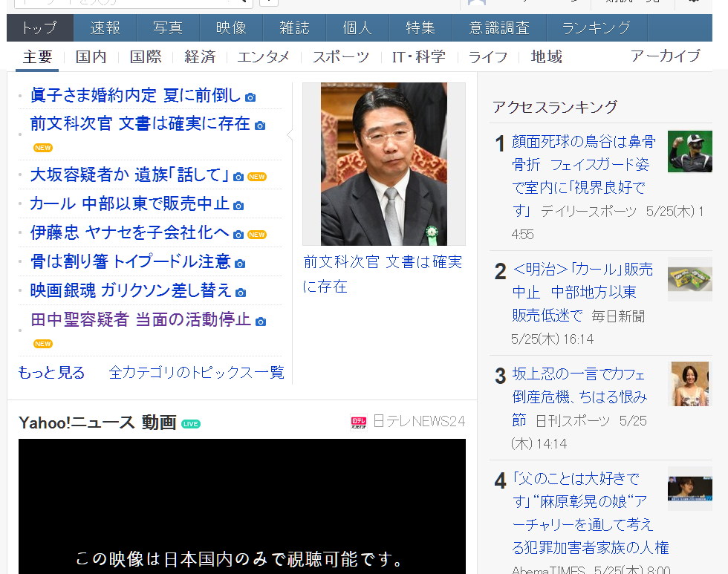Click camera icon beside 伊藤忠 ヤナセを子会社化へ
The height and width of the screenshot is (574, 728).
pyautogui.click(x=238, y=235)
